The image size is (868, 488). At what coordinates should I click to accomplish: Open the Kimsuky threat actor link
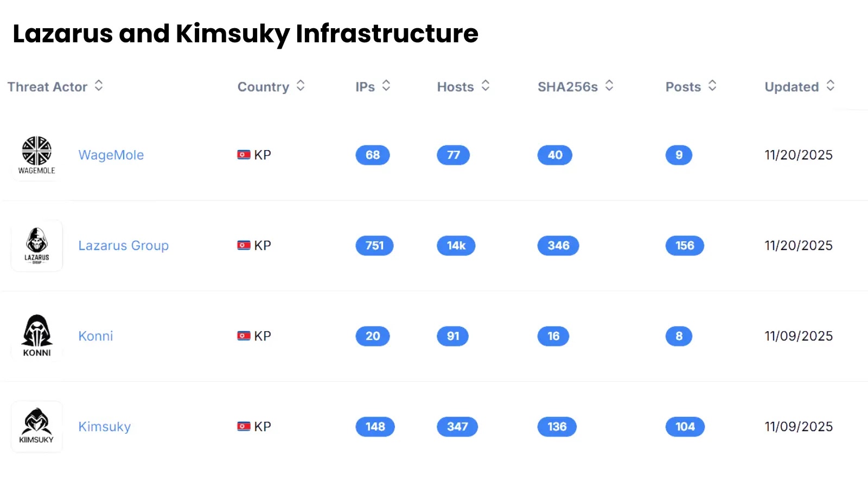coord(104,426)
